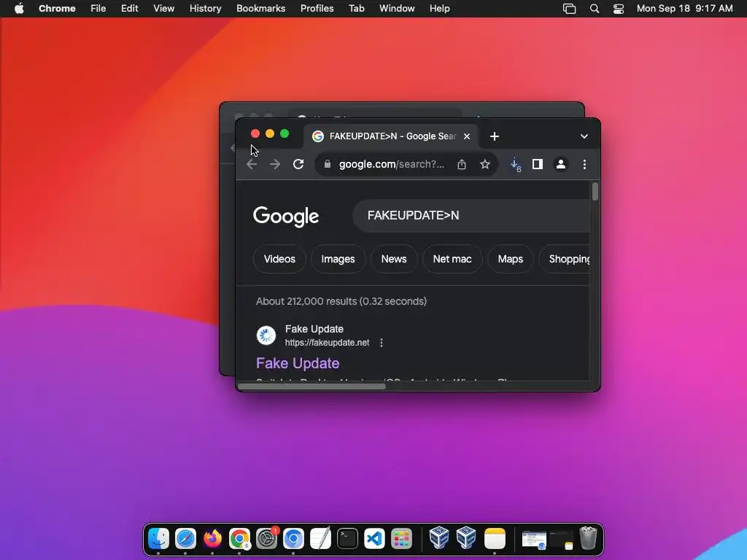The width and height of the screenshot is (747, 560).
Task: Click the Mon Sep 18 9:17 AM clock
Action: click(x=684, y=9)
